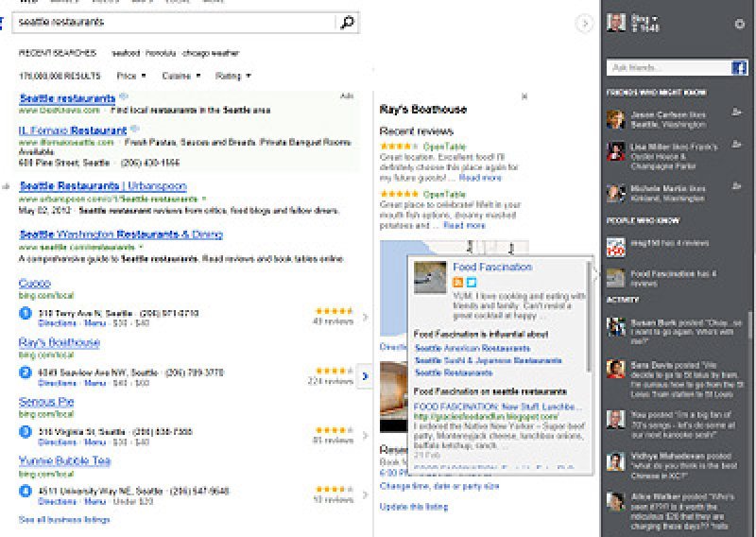Open the IL Fornaio Restaurant ad link

point(73,130)
